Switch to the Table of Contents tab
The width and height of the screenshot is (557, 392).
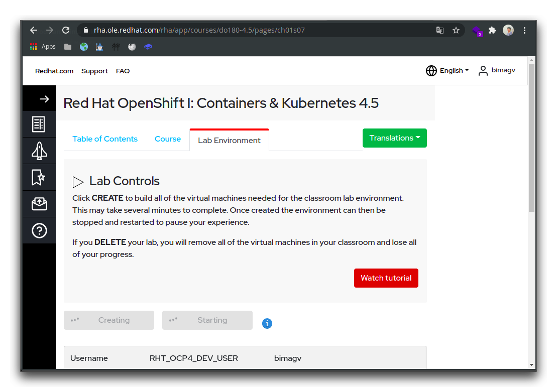tap(105, 139)
